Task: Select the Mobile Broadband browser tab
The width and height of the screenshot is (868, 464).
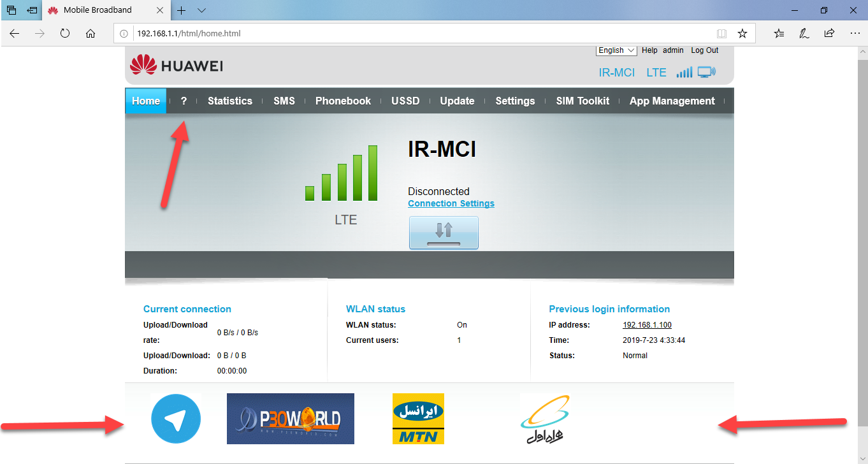Action: [x=106, y=10]
